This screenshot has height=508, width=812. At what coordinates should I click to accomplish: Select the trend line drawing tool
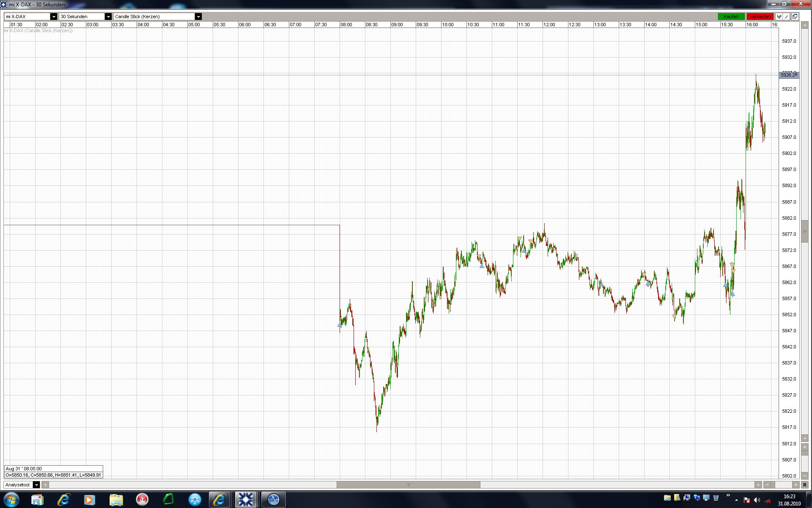[x=787, y=17]
